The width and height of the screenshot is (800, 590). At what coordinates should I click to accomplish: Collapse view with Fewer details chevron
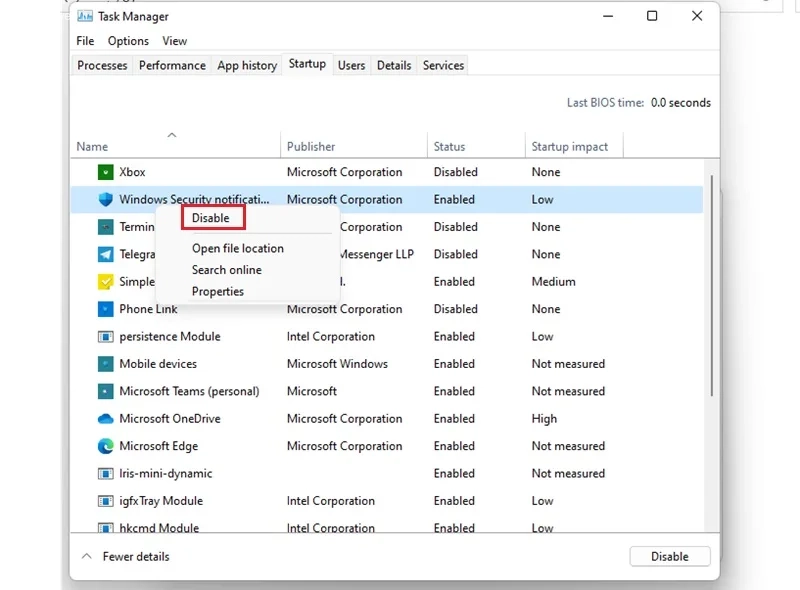tap(87, 556)
